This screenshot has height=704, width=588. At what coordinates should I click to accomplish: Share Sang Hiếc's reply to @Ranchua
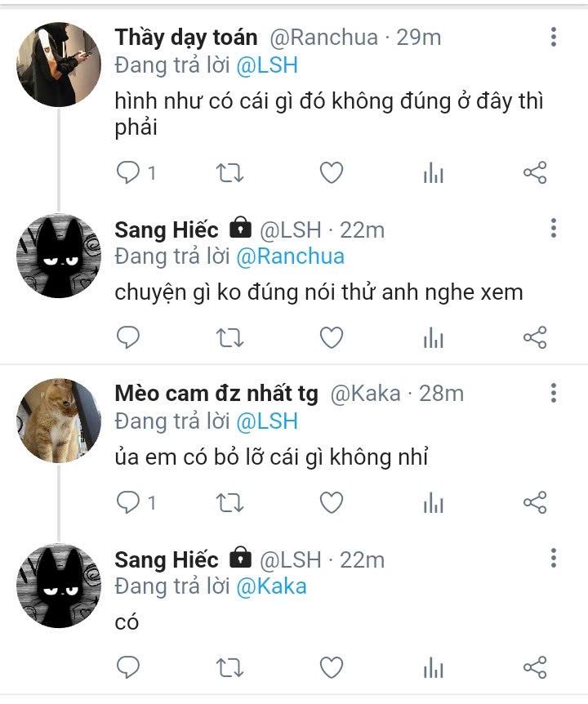tap(534, 336)
